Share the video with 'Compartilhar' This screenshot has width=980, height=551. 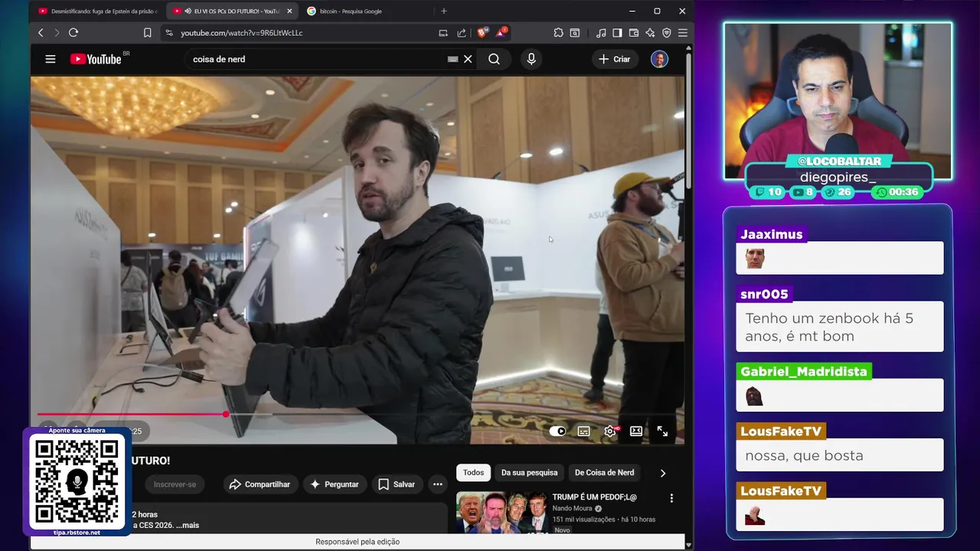260,484
